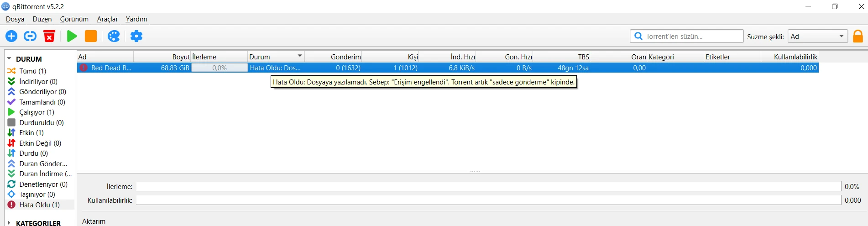
Task: Click the details panel splitter handle dots
Action: tap(475, 172)
